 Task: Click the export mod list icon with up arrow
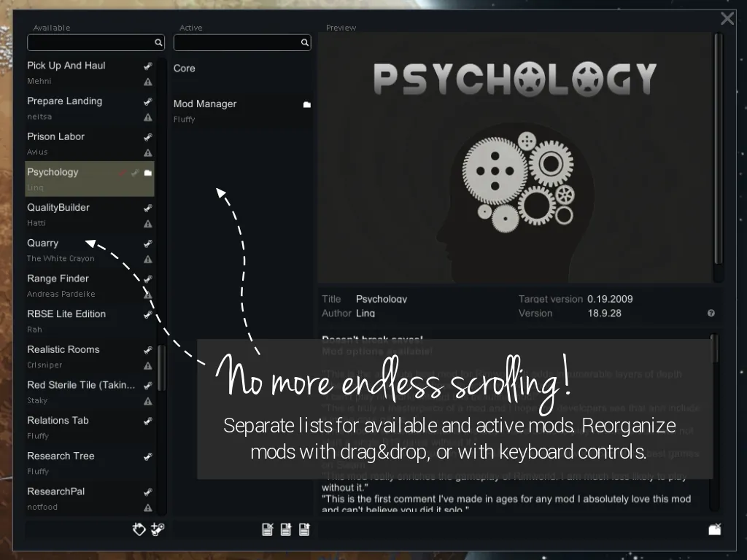(x=304, y=529)
